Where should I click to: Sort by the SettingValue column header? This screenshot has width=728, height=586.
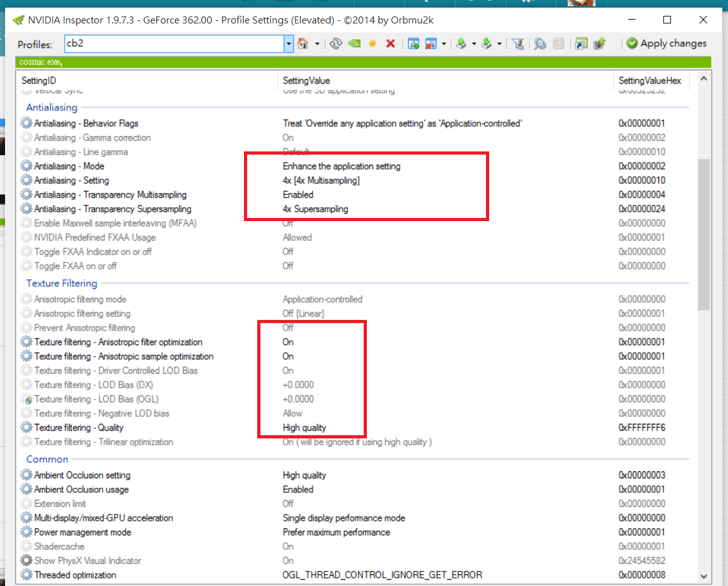tap(306, 80)
